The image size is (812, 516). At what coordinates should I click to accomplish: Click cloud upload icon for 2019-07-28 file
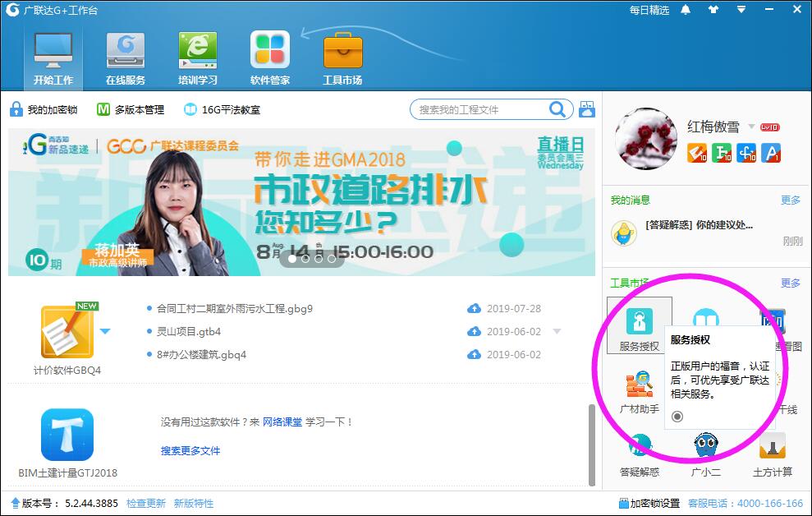coord(474,309)
